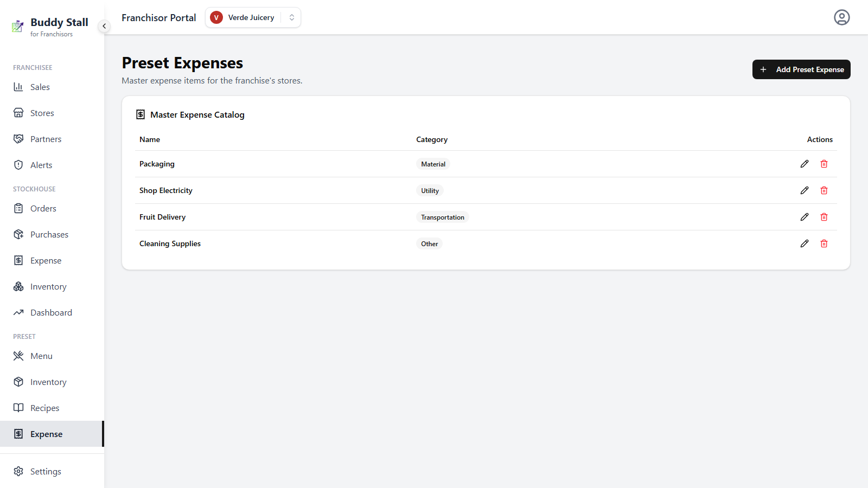
Task: Click the Material category badge
Action: pyautogui.click(x=433, y=164)
